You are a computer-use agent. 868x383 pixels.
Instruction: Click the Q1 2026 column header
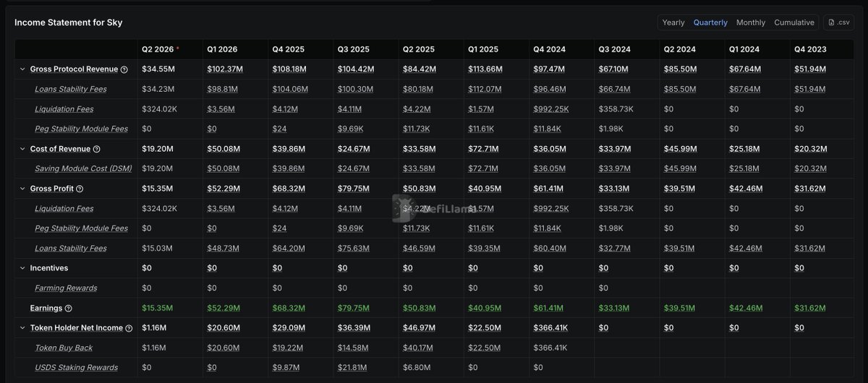coord(222,49)
